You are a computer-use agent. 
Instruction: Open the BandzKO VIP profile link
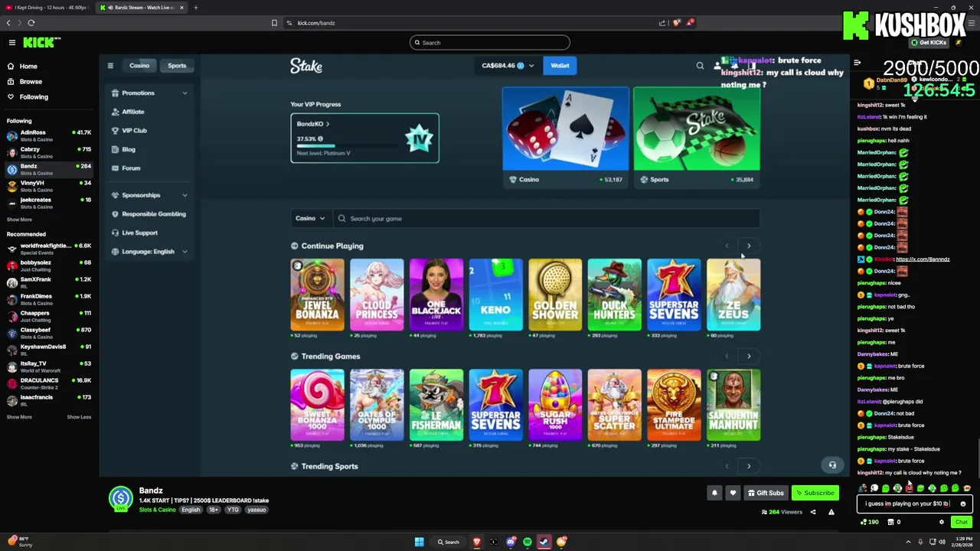pyautogui.click(x=313, y=124)
